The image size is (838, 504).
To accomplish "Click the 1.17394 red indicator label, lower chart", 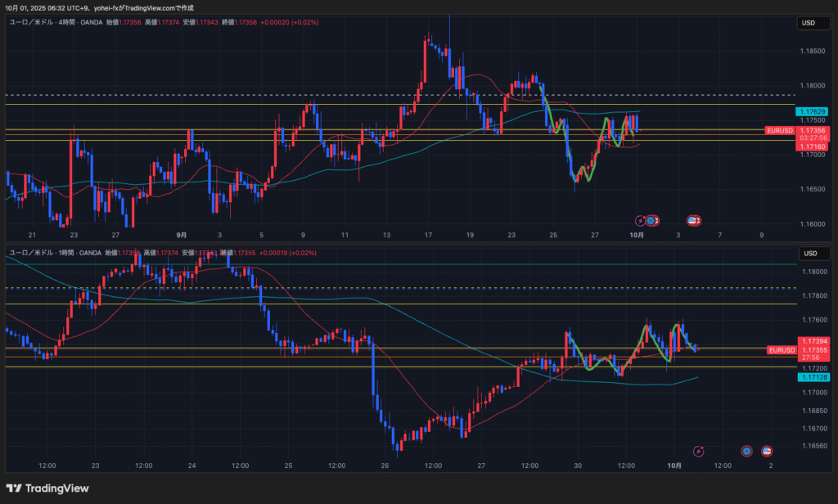I will [812, 341].
